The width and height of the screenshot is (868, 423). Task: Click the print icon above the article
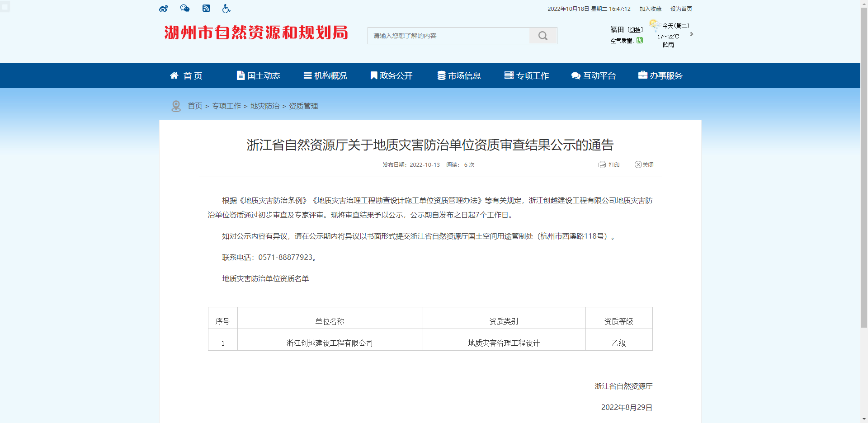602,164
